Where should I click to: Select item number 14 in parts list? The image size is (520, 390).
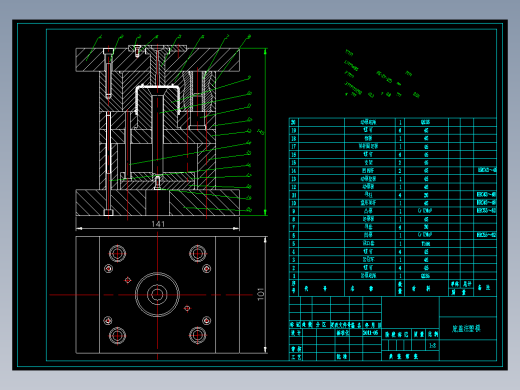[294, 171]
